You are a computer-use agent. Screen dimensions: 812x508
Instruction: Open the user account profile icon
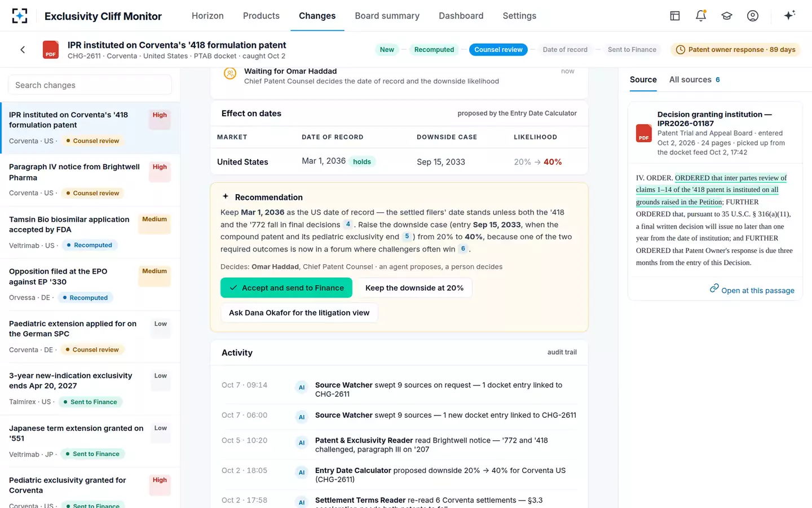click(x=753, y=16)
